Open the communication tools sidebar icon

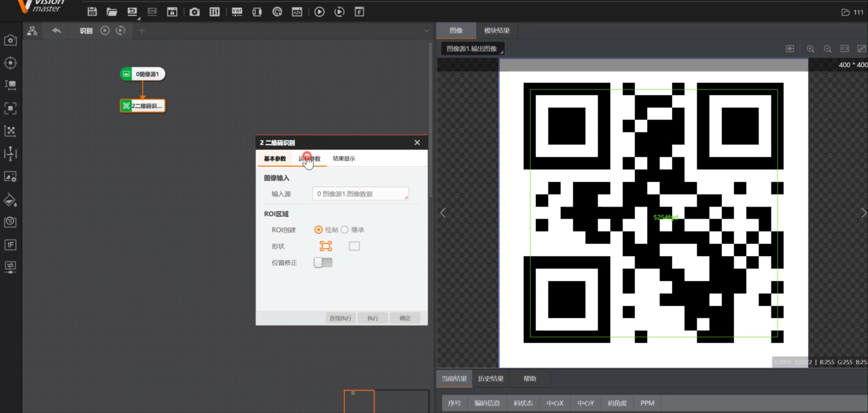pyautogui.click(x=11, y=267)
